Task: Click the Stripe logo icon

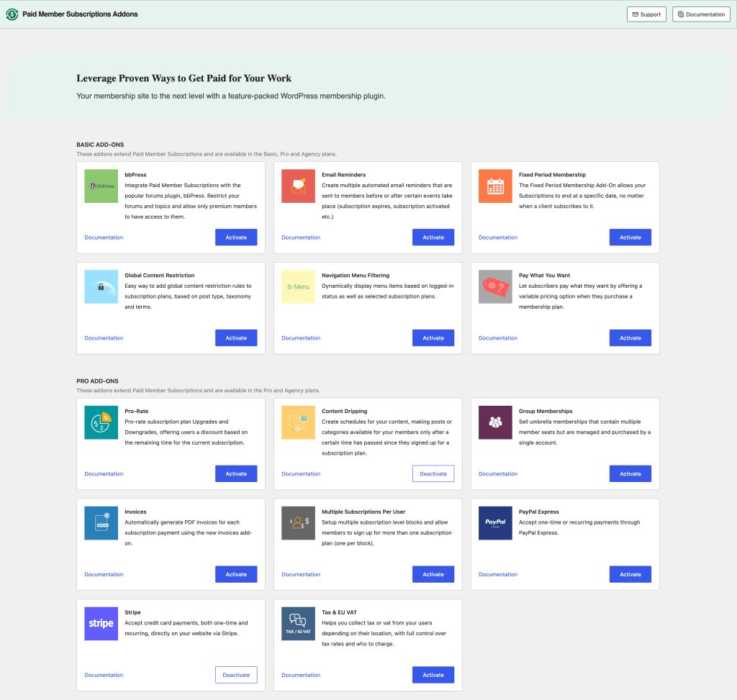Action: pyautogui.click(x=101, y=624)
